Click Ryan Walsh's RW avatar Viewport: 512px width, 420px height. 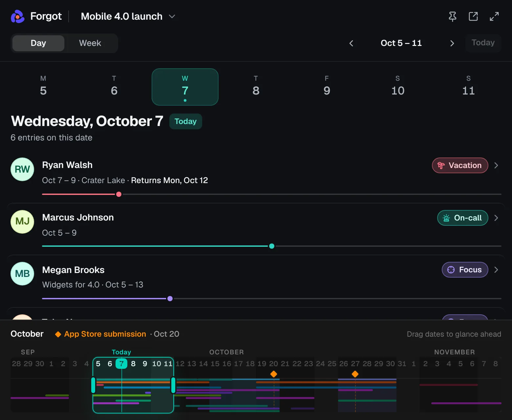(22, 169)
